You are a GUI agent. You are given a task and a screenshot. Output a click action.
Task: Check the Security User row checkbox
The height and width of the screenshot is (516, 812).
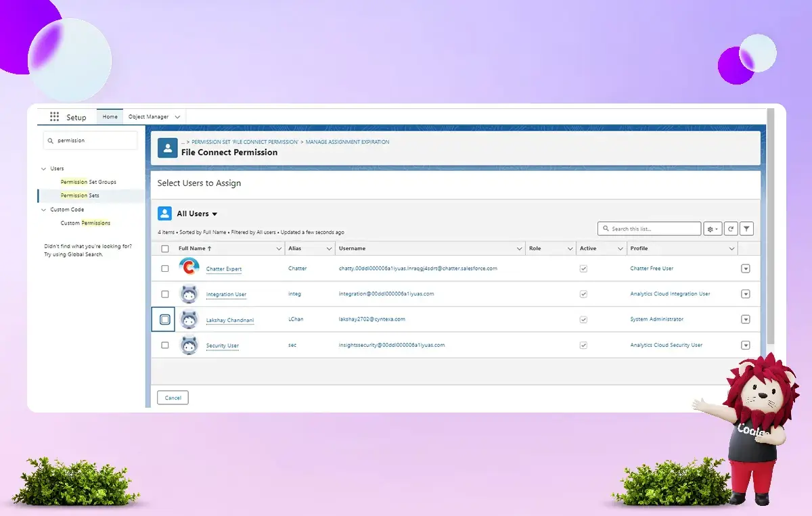click(x=165, y=345)
